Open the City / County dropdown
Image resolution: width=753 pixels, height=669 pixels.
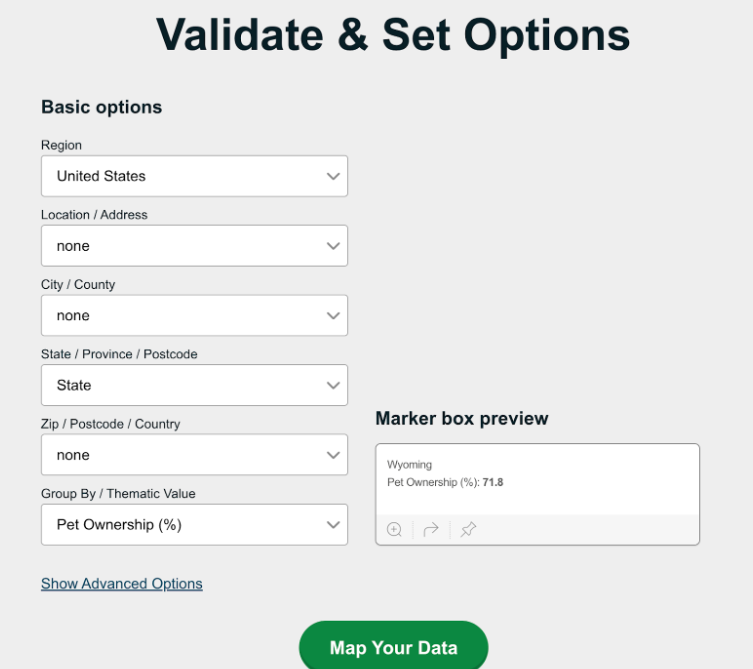point(194,315)
